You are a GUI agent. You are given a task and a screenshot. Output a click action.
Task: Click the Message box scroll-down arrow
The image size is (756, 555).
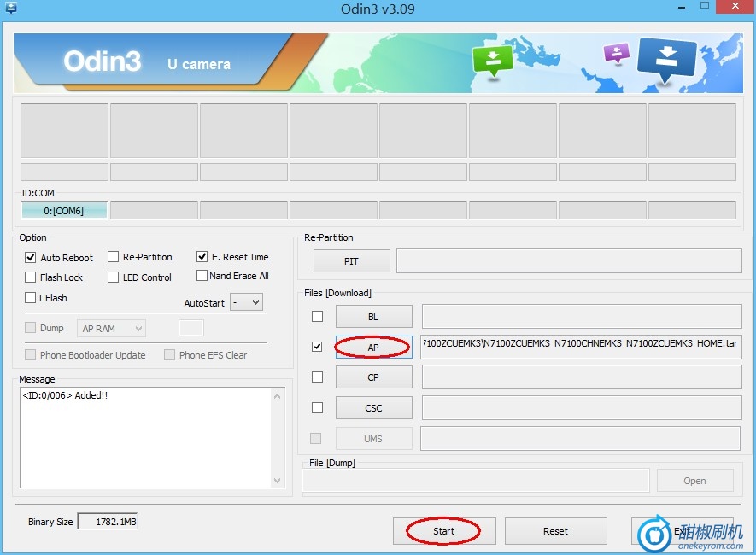[278, 481]
